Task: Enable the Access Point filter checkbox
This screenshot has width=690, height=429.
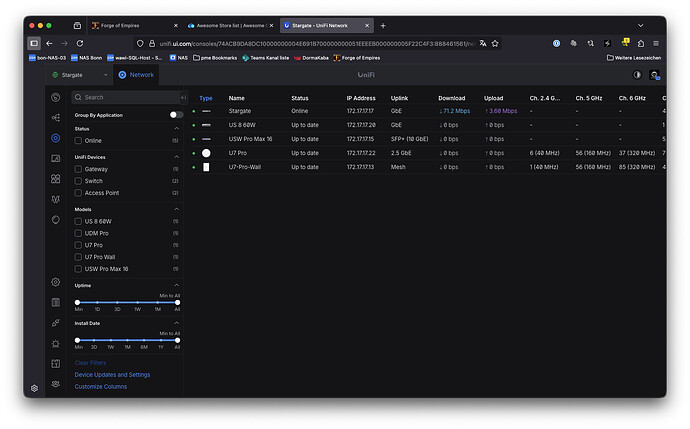Action: (78, 193)
